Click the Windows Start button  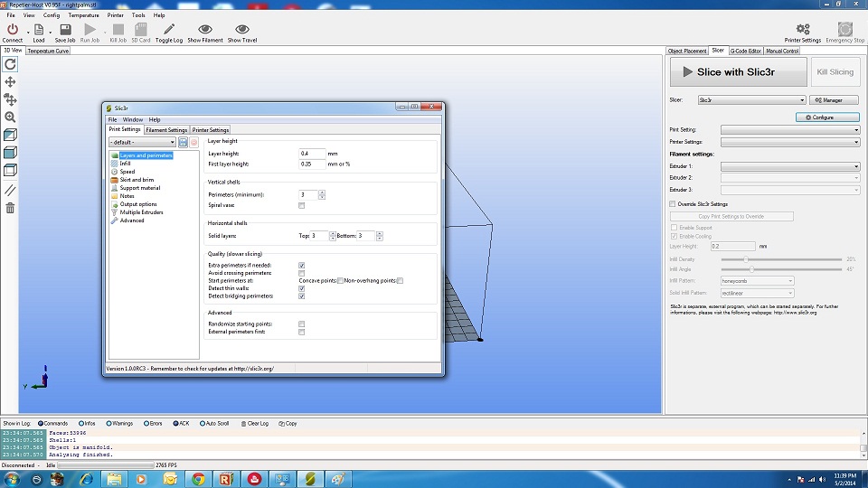[12, 479]
